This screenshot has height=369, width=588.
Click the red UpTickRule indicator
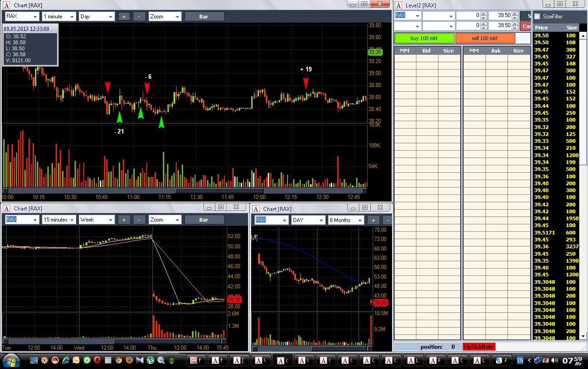pos(479,347)
